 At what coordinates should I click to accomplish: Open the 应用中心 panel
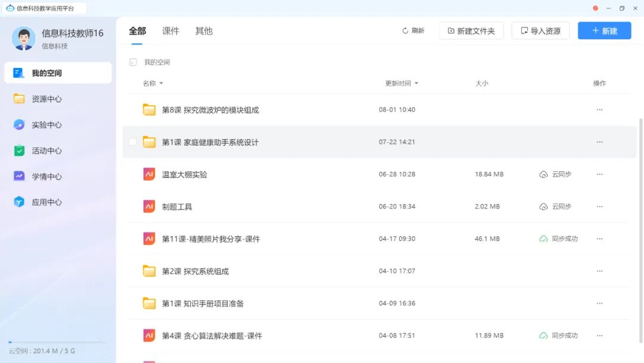pos(37,202)
